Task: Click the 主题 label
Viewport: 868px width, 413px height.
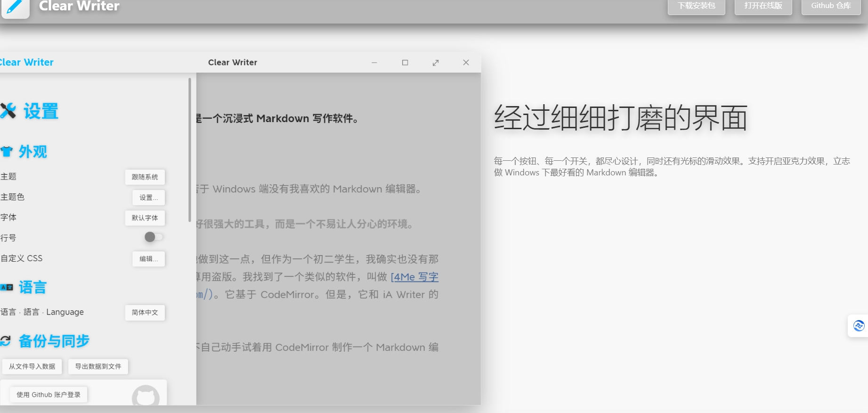Action: (x=8, y=176)
